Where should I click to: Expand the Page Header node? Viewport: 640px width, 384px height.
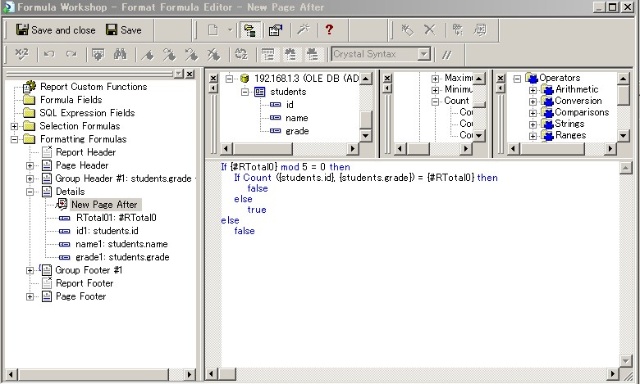click(x=30, y=166)
